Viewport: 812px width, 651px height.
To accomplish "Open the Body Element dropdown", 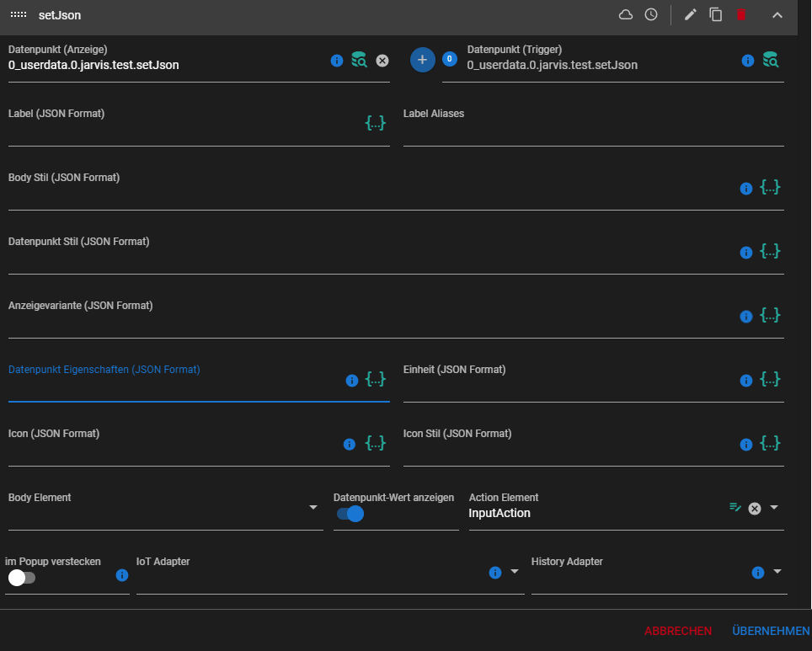I will tap(313, 507).
